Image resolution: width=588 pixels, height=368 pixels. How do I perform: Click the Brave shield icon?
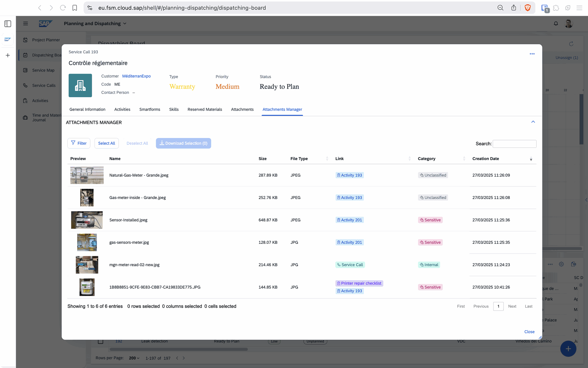[x=527, y=8]
